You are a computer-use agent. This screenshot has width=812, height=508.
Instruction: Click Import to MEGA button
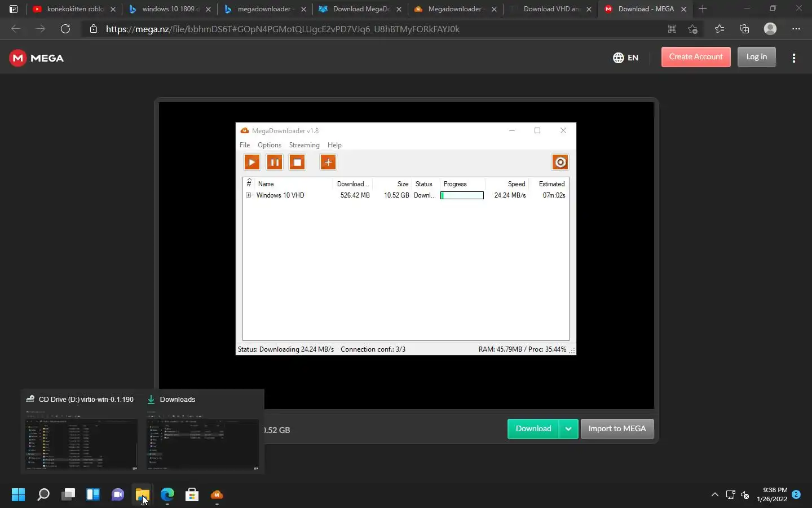(x=617, y=429)
